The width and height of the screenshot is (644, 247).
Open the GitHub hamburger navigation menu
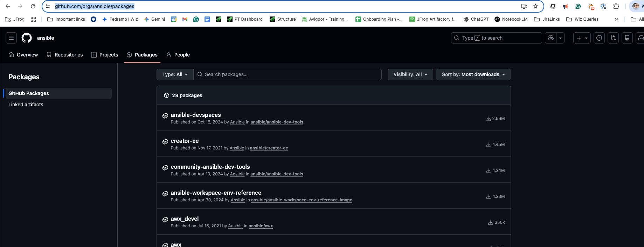[11, 38]
